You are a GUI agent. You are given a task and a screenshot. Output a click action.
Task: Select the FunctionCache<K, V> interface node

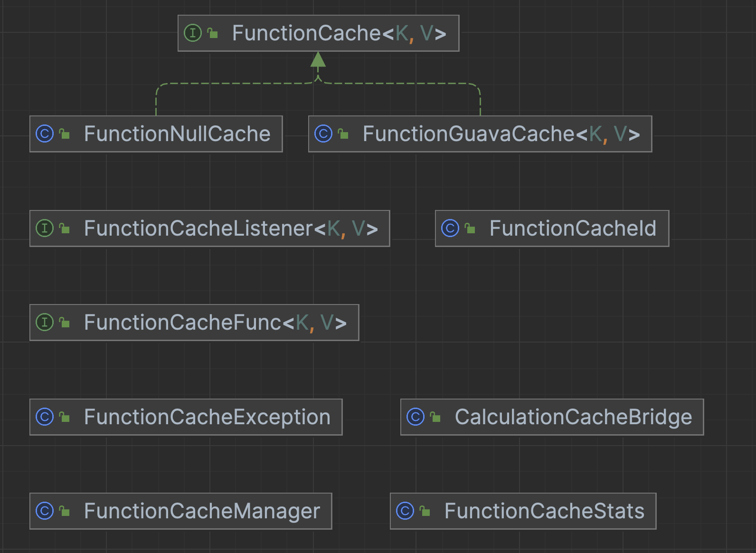[318, 33]
